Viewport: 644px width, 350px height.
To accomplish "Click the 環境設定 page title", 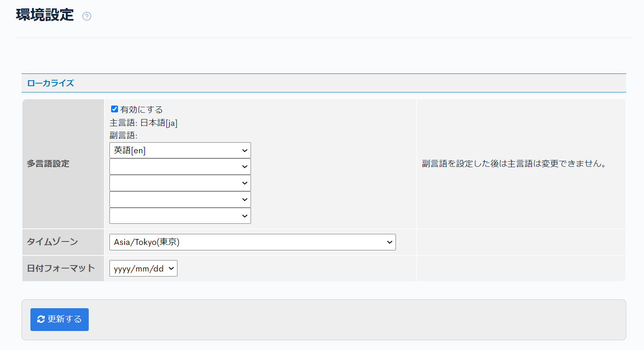I will coord(44,15).
